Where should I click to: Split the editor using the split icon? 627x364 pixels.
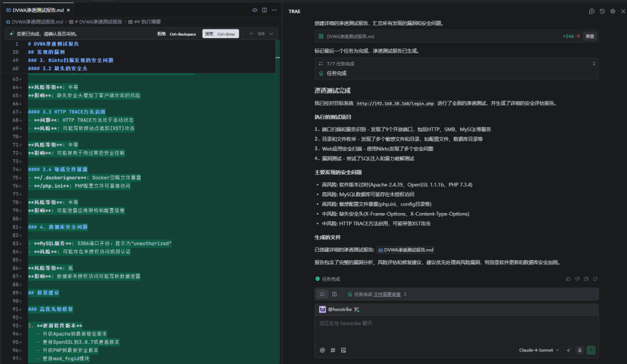[265, 11]
